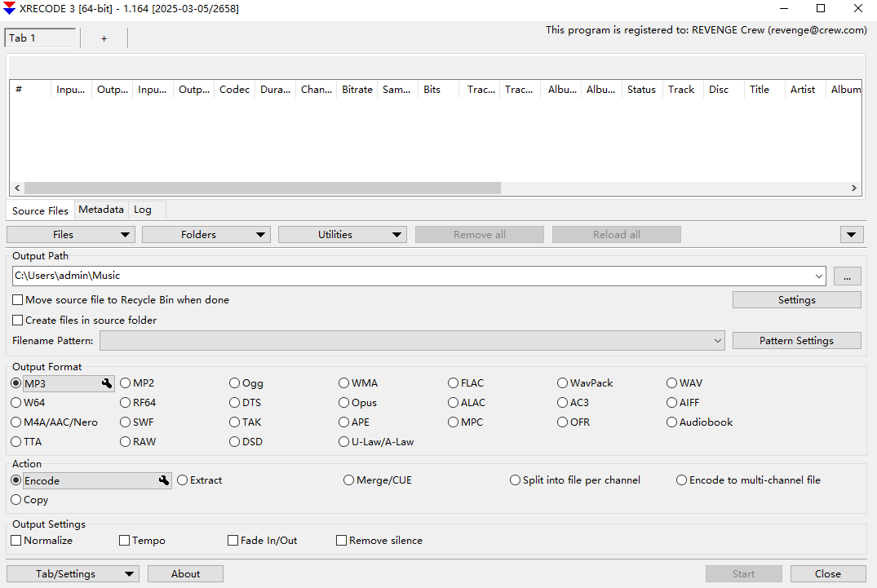Click the right arrow of horizontal scrollbar
Image resolution: width=877 pixels, height=588 pixels.
854,188
